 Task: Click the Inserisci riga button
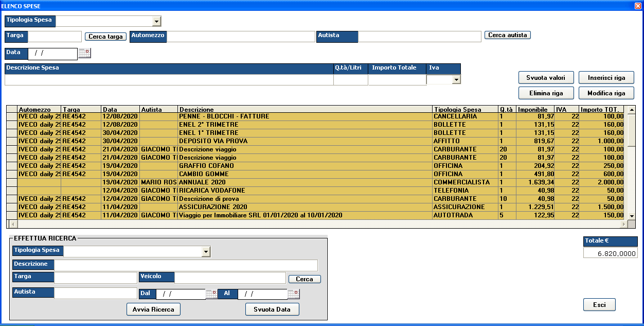click(606, 78)
